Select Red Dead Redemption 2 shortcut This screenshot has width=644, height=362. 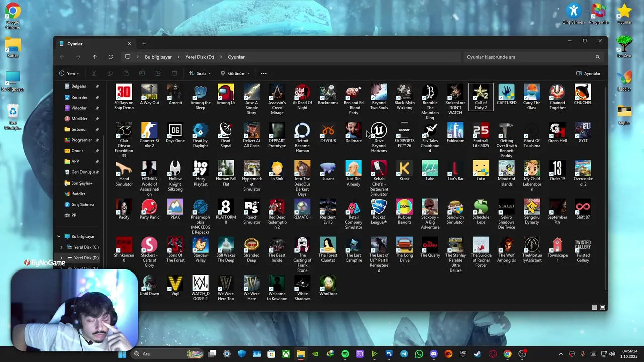point(277,215)
